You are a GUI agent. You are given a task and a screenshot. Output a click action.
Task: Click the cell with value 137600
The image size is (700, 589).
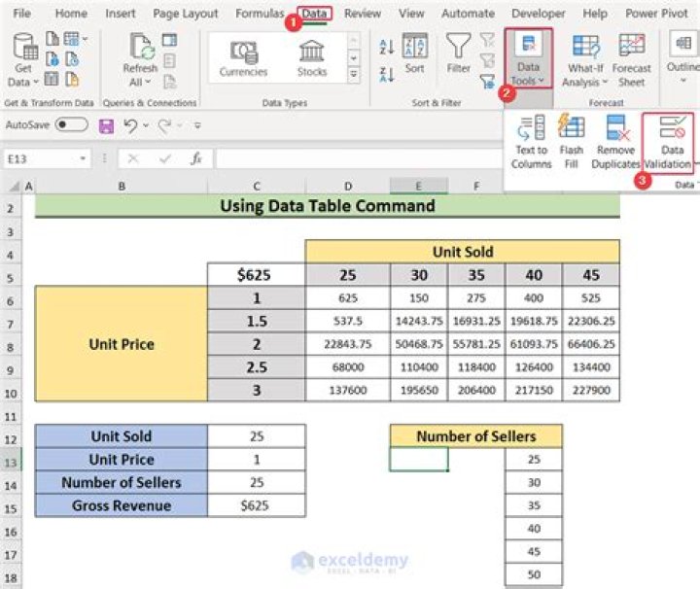click(348, 390)
